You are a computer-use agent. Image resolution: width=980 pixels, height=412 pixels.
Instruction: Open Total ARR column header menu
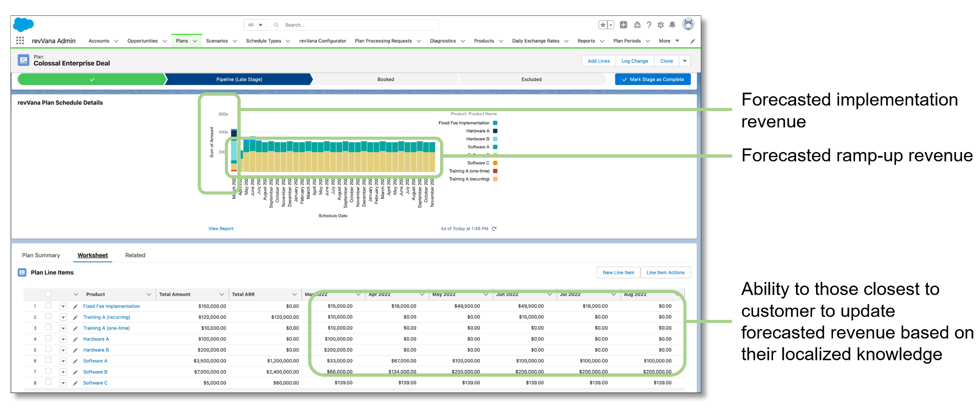click(x=295, y=294)
